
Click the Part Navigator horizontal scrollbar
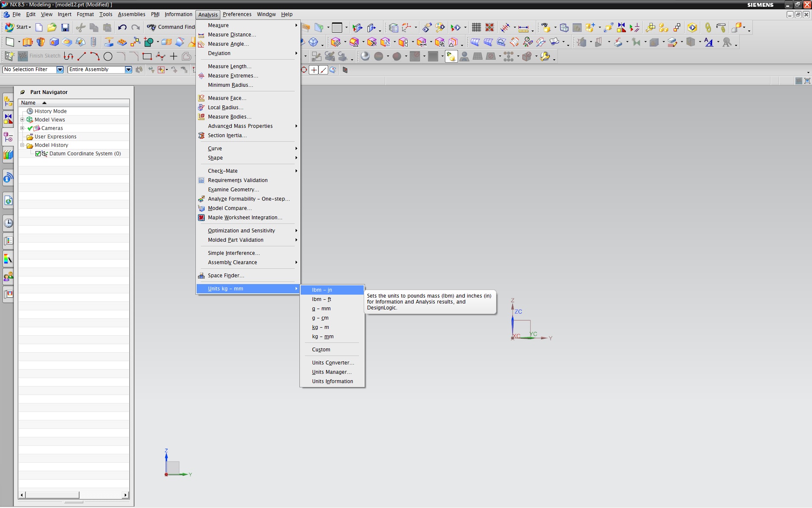click(53, 495)
